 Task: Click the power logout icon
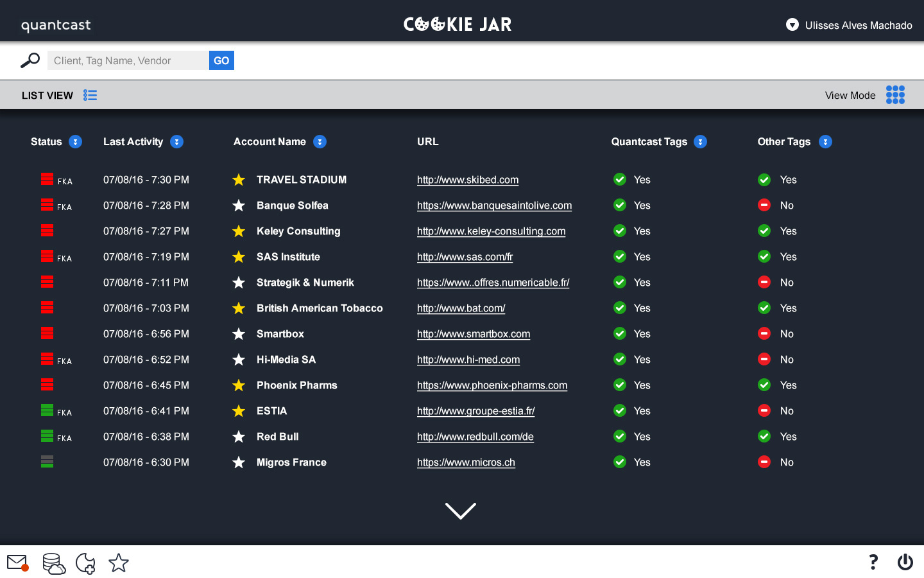point(905,562)
